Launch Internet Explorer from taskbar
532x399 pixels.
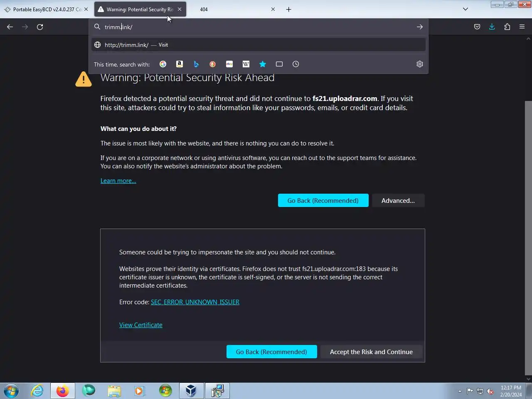tap(37, 391)
